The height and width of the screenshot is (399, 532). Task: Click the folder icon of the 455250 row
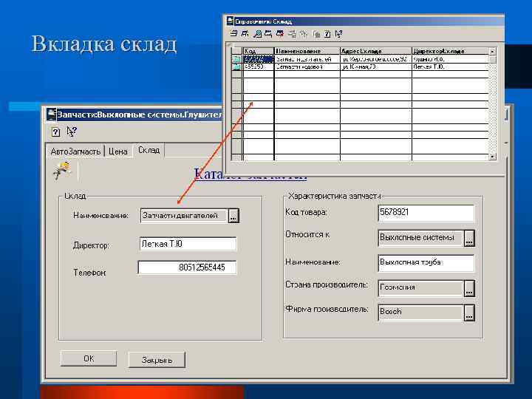(236, 66)
